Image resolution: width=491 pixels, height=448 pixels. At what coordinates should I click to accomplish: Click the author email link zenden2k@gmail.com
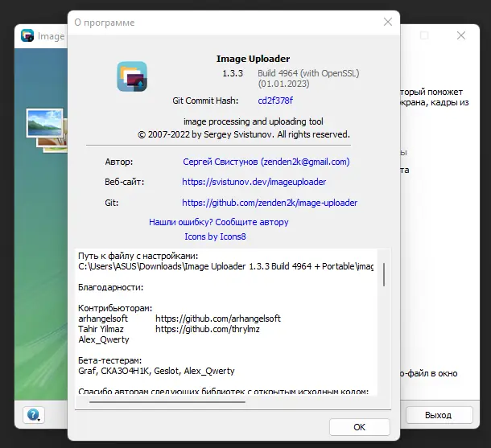point(266,162)
